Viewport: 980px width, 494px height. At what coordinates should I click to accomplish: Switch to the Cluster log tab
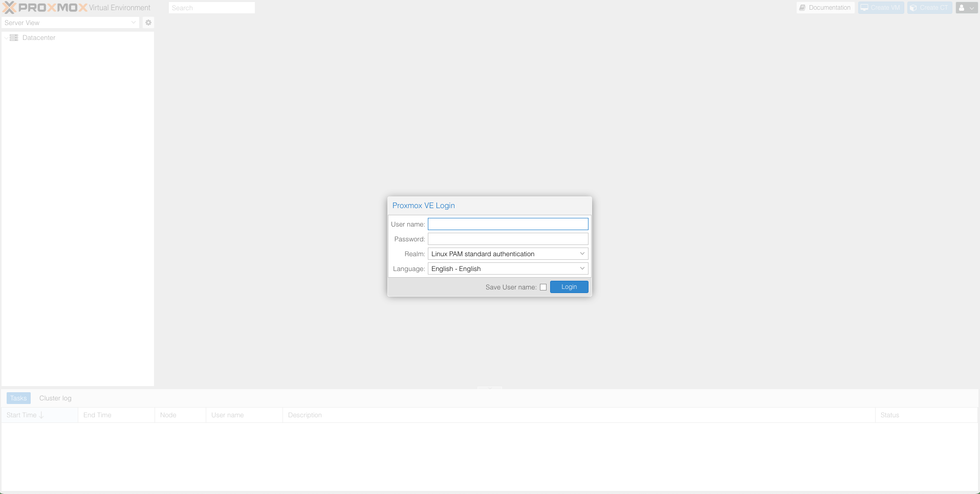pos(55,398)
